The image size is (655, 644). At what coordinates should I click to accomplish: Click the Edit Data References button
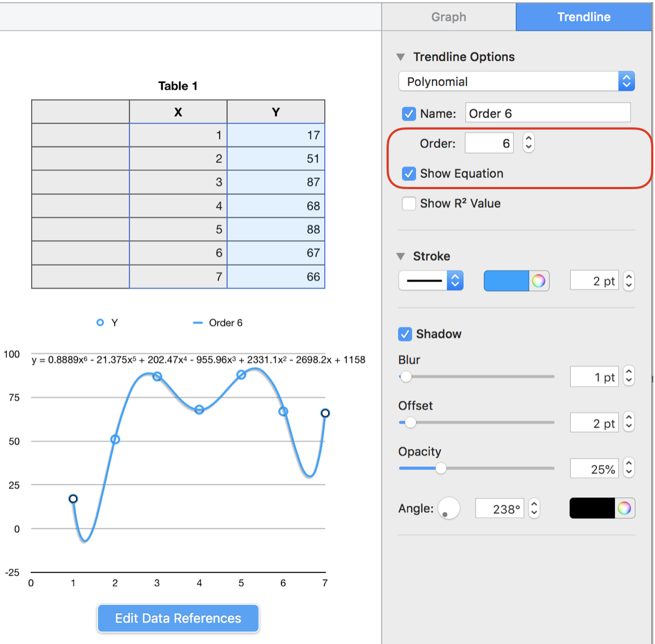pyautogui.click(x=177, y=618)
